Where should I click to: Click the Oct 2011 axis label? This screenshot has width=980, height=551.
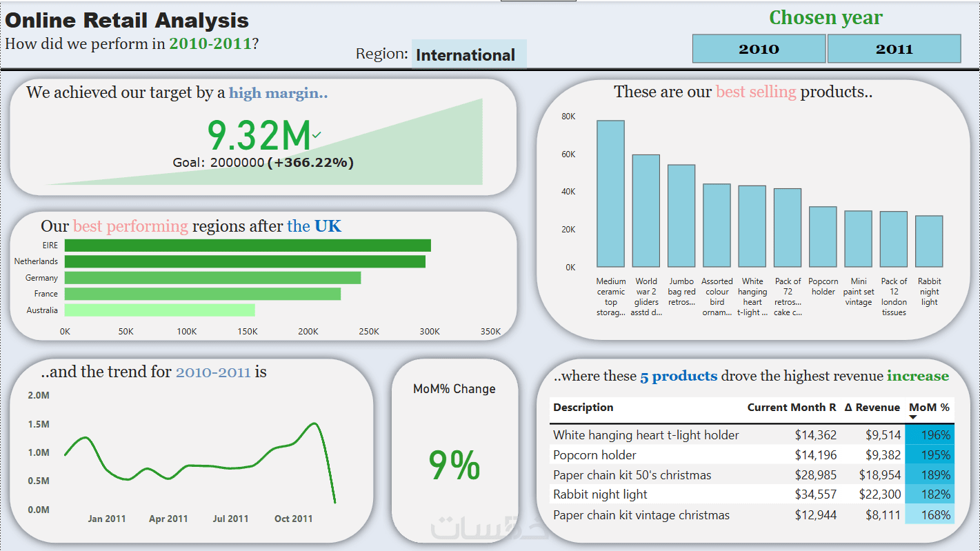(293, 519)
